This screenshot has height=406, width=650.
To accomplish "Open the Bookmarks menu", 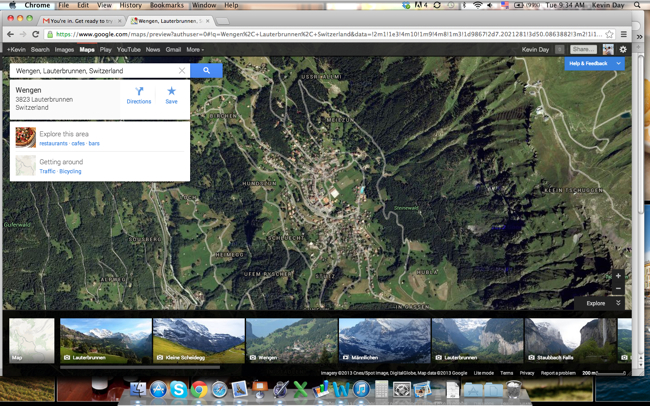I will coord(167,5).
